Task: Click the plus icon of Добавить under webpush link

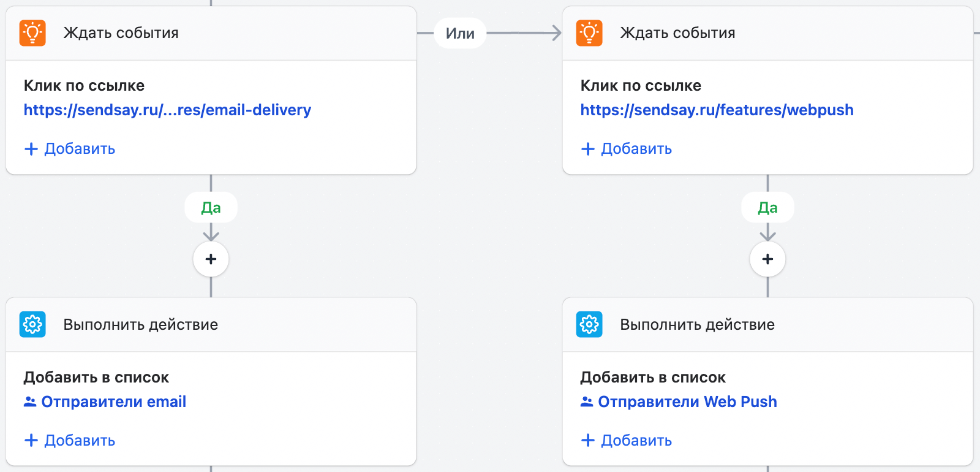Action: point(588,149)
